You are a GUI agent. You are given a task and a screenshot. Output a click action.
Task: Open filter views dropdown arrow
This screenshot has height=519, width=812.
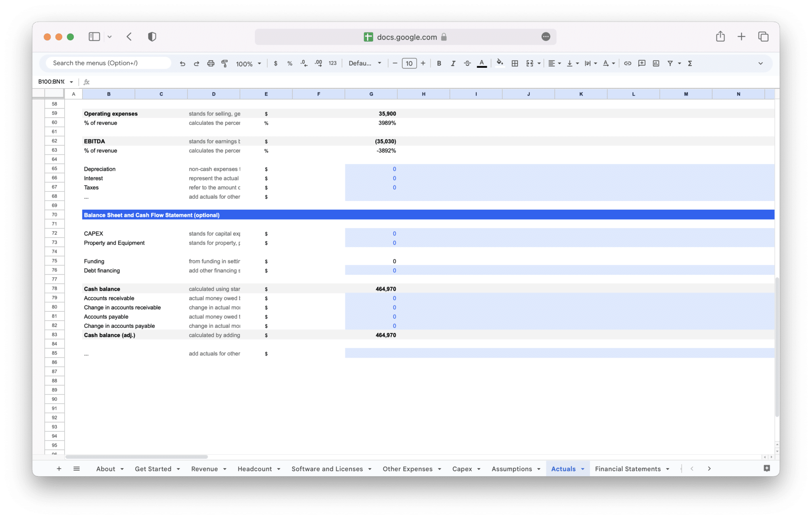tap(679, 63)
